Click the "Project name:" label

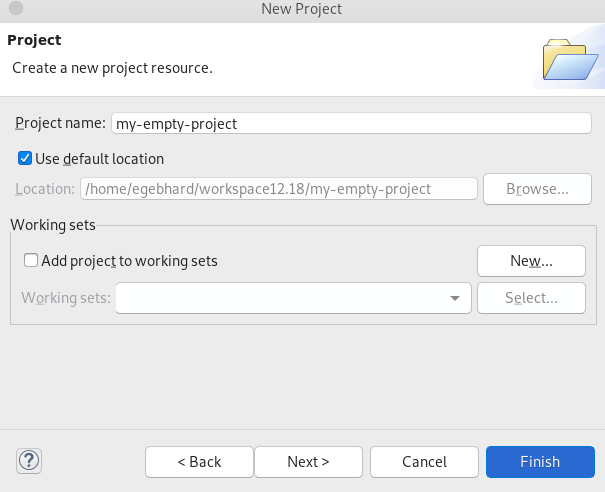coord(60,123)
